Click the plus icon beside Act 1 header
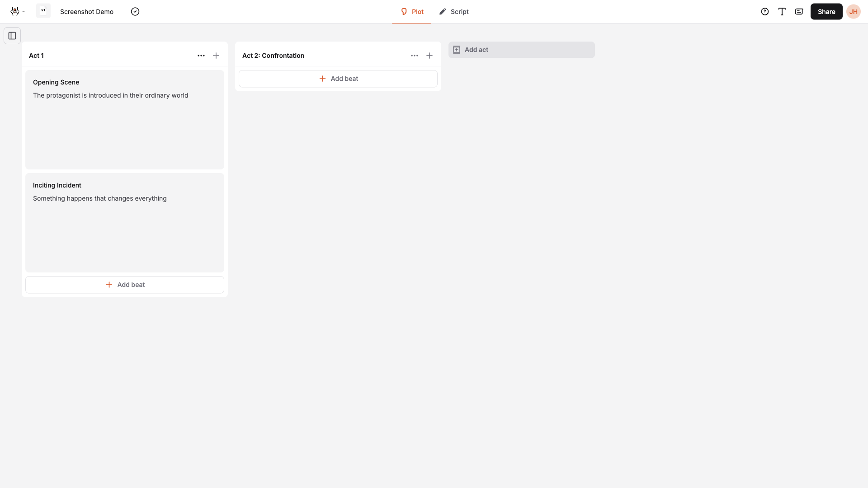Screen dimensions: 868x488 tap(216, 56)
